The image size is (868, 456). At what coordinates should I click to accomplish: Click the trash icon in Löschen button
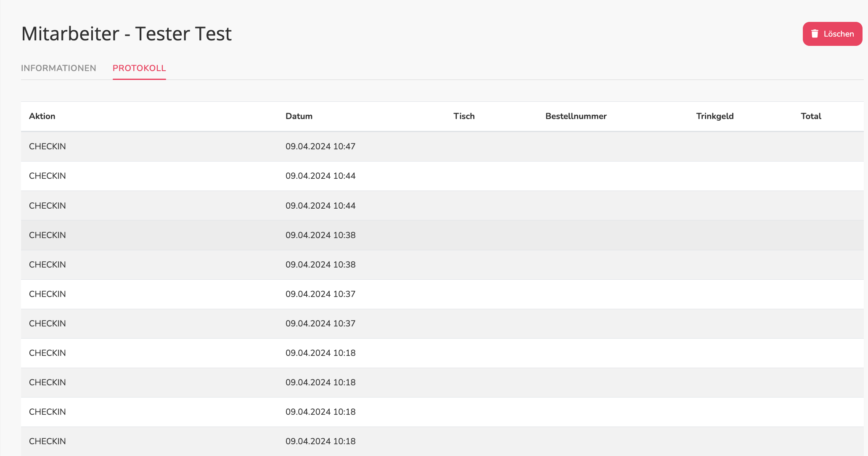(815, 34)
